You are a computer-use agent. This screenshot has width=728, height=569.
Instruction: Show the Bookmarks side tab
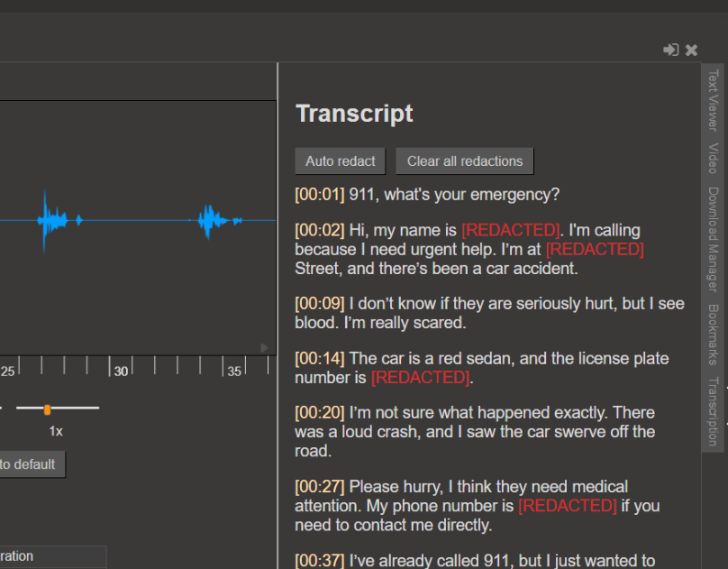tap(713, 334)
